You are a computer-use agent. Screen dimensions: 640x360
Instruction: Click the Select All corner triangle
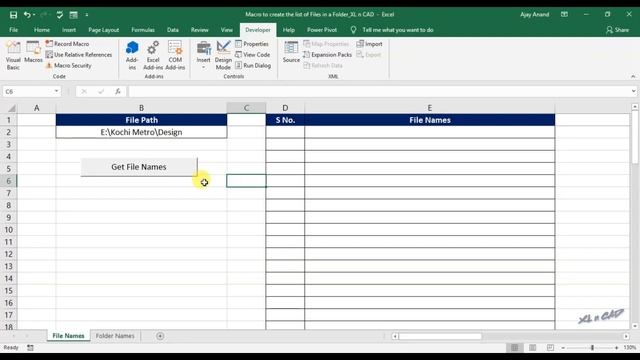(x=11, y=108)
